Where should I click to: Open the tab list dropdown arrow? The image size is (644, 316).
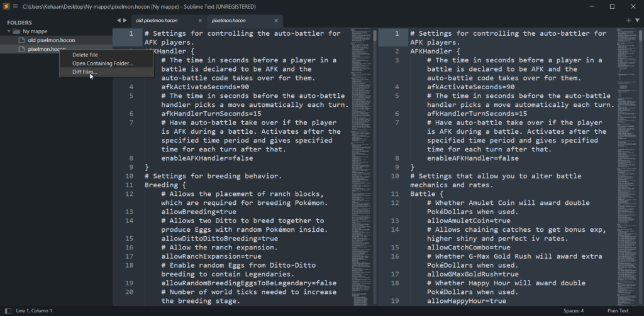tap(638, 21)
